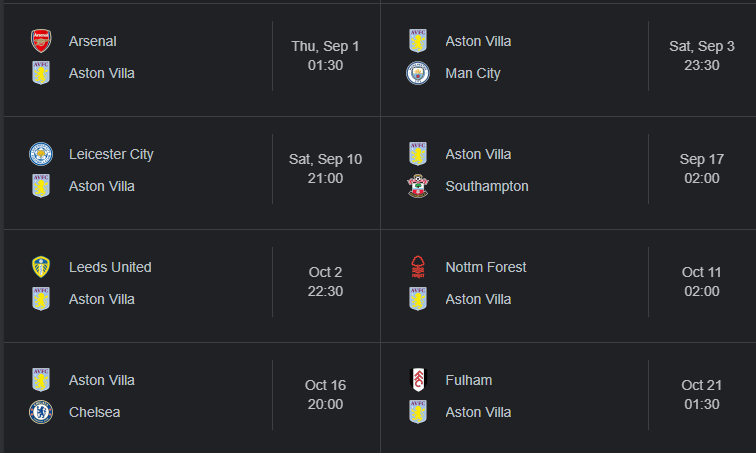Screen dimensions: 756x453
Task: Select the Nottm Forest team name
Action: tap(486, 267)
